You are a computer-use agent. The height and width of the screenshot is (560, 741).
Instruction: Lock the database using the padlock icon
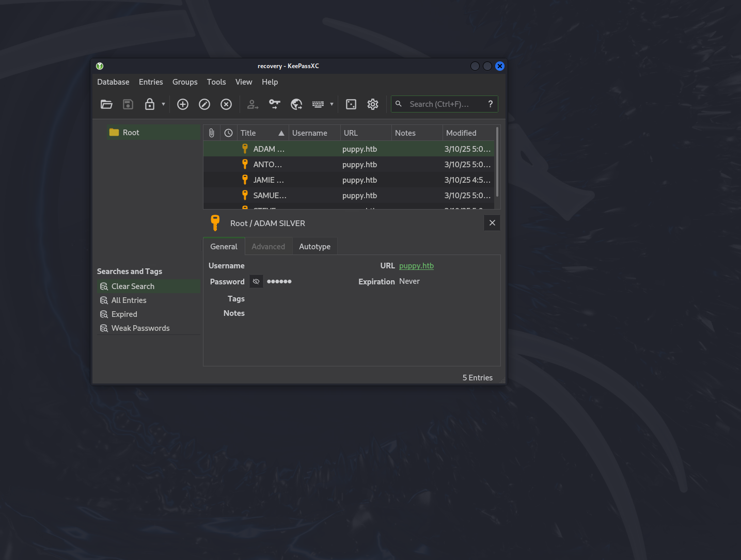150,104
